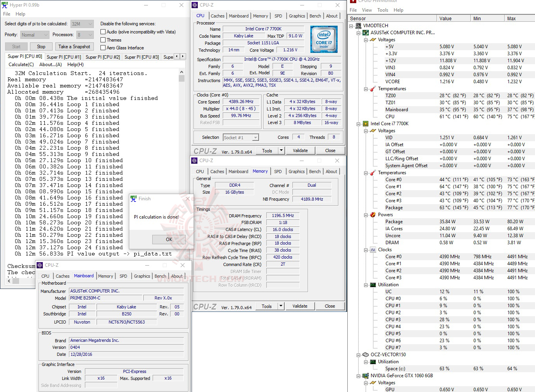Click the Clocks icon in HWMonitor tree
Image resolution: width=535 pixels, height=392 pixels.
pos(373,250)
